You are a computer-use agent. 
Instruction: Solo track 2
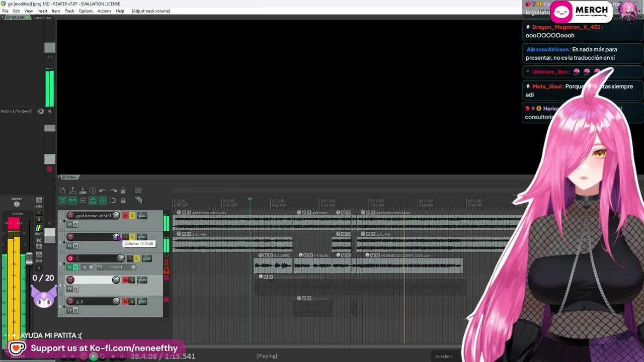click(x=132, y=237)
